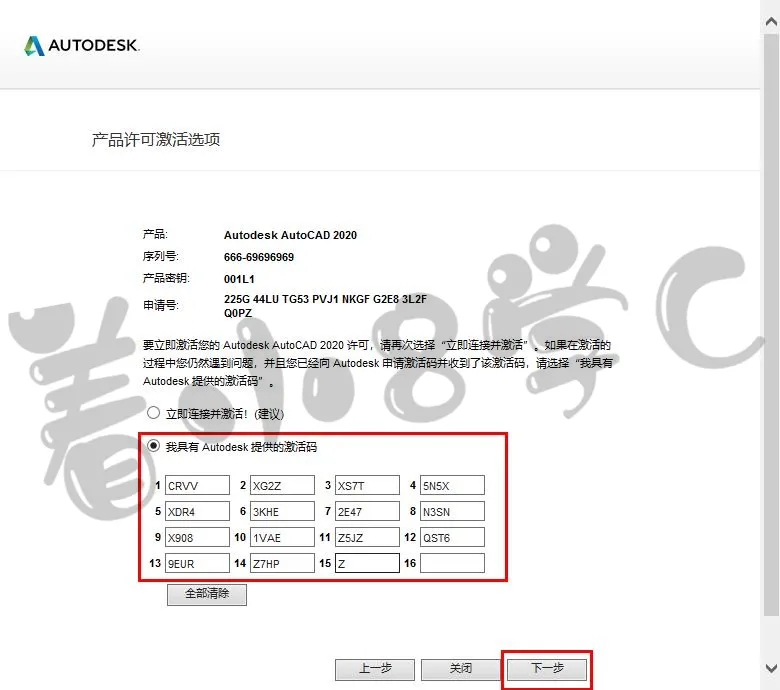This screenshot has height=690, width=780.
Task: Click request code line starting 225G 44LU
Action: pyautogui.click(x=325, y=299)
